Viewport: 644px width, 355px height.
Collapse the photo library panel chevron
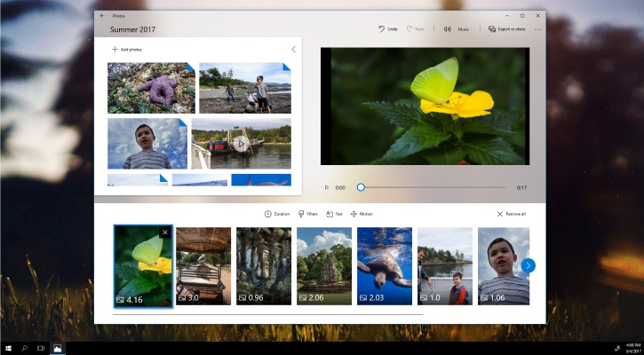(x=293, y=49)
